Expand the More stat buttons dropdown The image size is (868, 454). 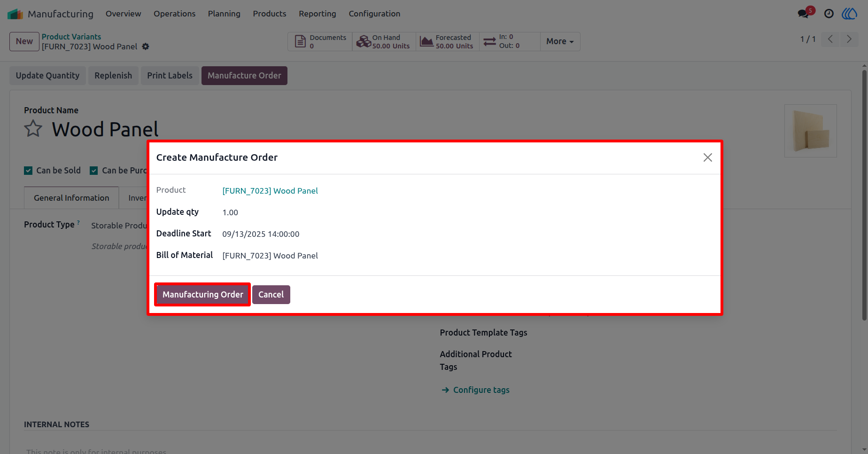coord(560,41)
